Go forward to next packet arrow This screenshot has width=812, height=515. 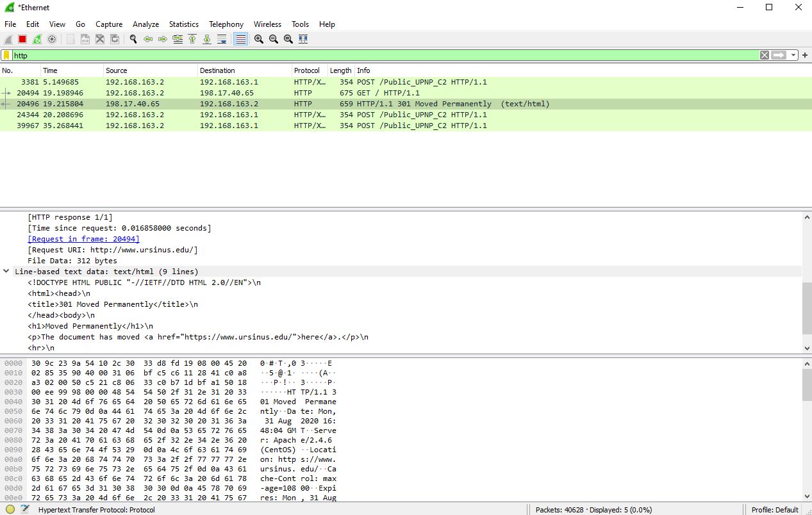tap(163, 39)
